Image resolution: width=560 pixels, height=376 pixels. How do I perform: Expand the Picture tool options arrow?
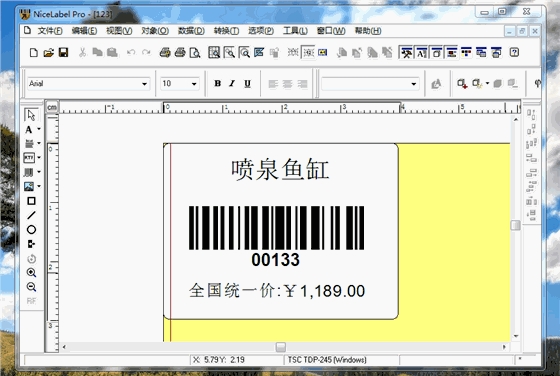click(39, 186)
